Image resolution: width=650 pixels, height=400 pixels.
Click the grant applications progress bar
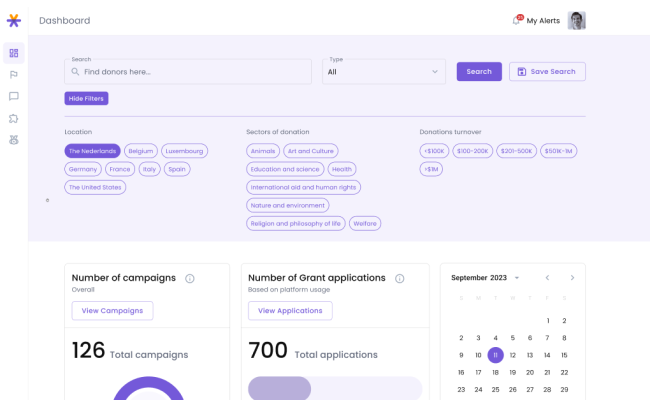(335, 388)
